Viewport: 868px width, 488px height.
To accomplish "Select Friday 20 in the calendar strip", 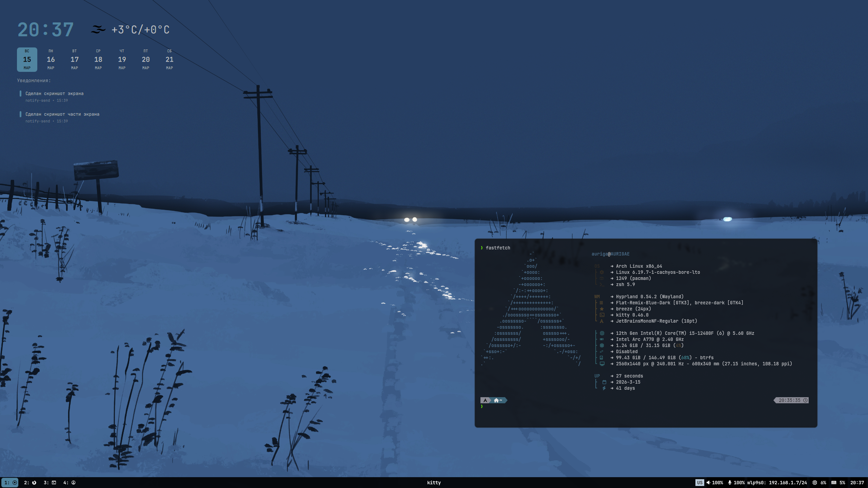I will (146, 59).
